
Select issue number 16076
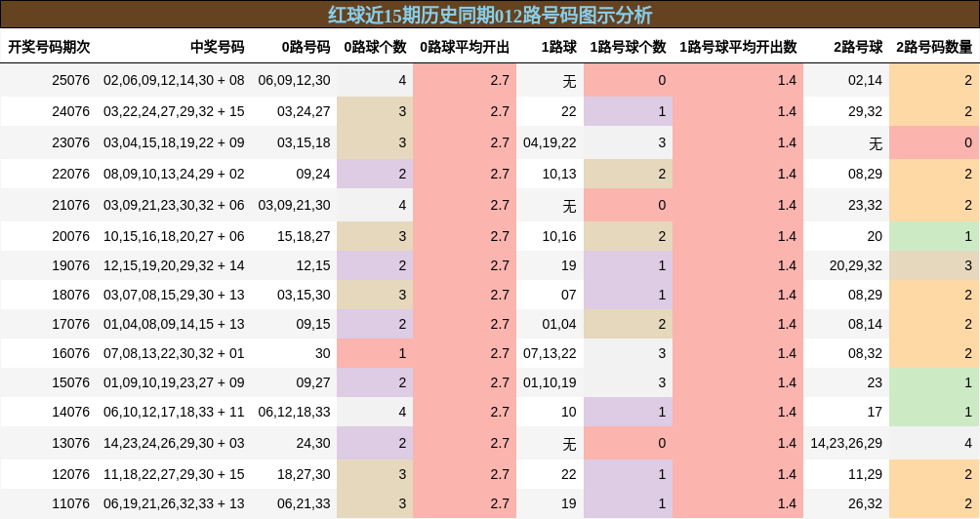click(x=70, y=353)
